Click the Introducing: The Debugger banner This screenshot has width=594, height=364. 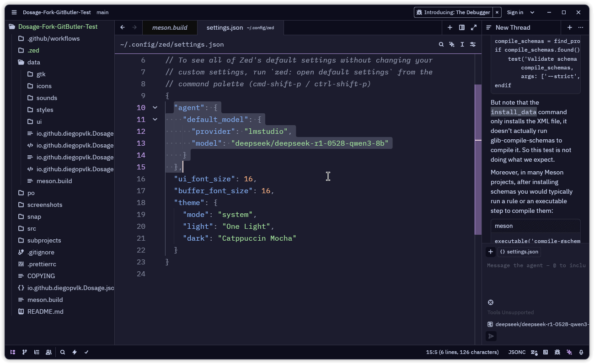pyautogui.click(x=453, y=12)
